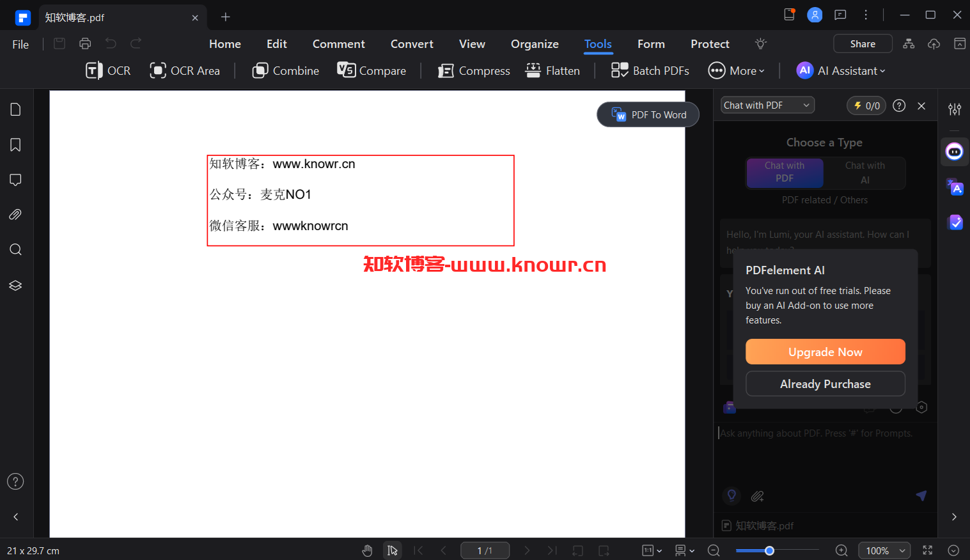Collapse the left sidebar panel
Image resolution: width=970 pixels, height=560 pixels.
click(x=15, y=517)
